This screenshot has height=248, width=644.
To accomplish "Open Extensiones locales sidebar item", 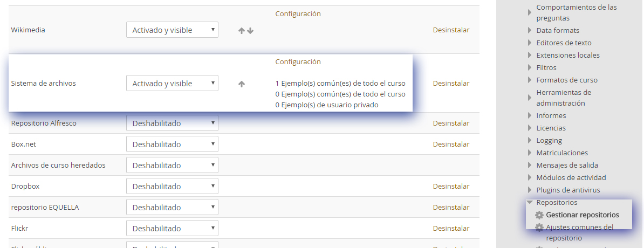I will [x=568, y=55].
